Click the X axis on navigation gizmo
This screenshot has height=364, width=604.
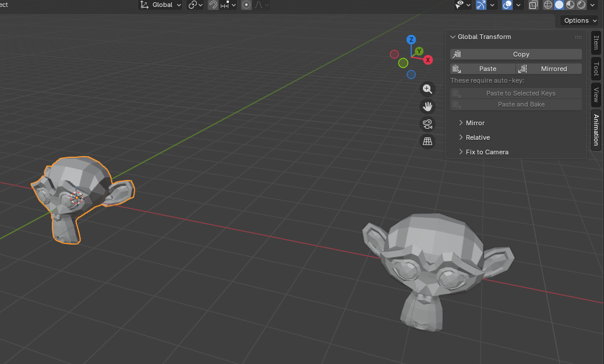[428, 60]
